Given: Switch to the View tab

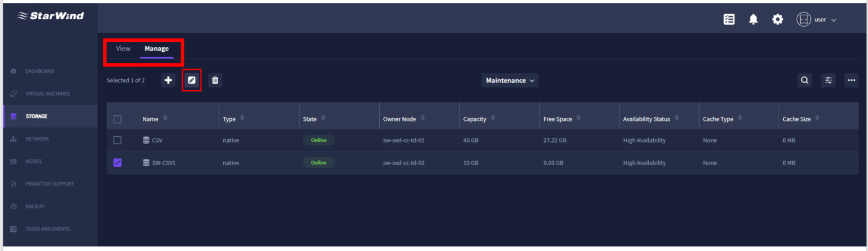Looking at the screenshot, I should 123,49.
